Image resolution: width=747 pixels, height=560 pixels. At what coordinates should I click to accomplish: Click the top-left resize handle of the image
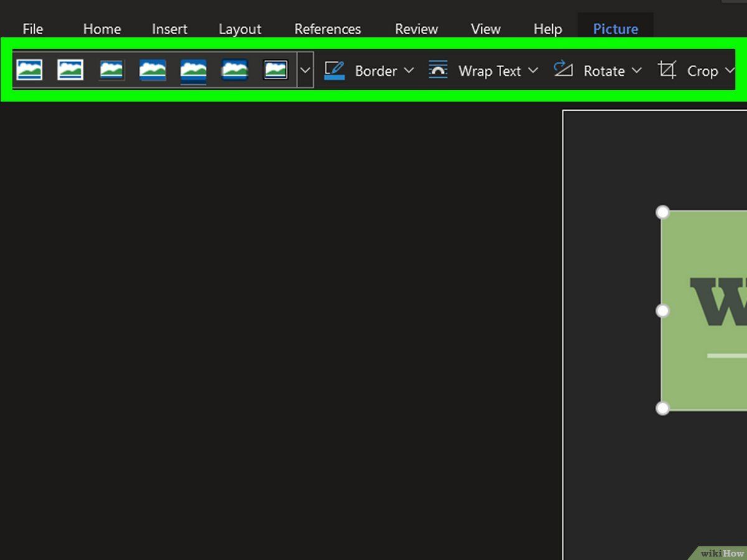(663, 213)
